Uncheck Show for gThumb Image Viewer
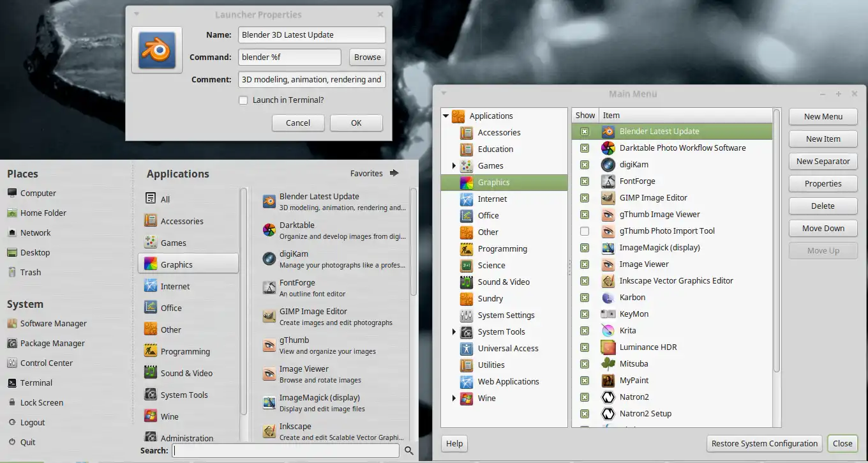This screenshot has height=463, width=868. click(585, 215)
